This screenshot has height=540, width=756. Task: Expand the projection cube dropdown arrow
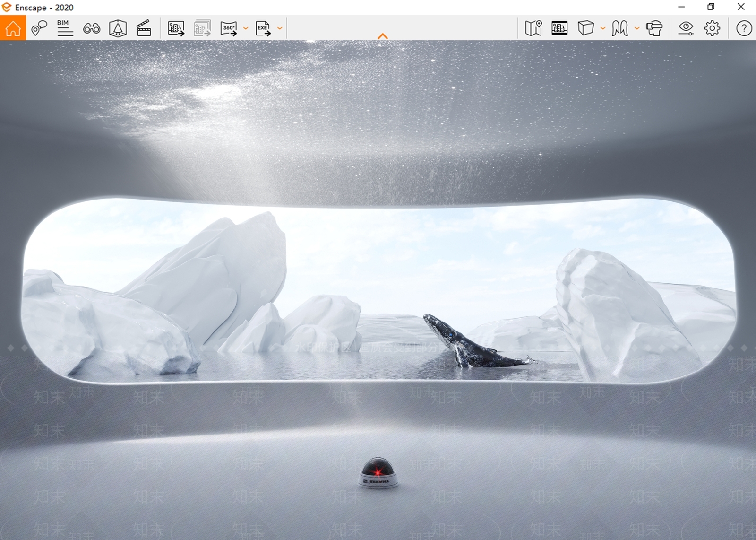point(603,28)
